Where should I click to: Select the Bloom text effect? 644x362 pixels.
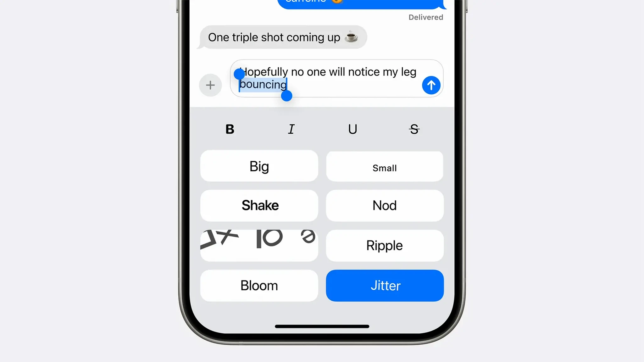tap(259, 286)
